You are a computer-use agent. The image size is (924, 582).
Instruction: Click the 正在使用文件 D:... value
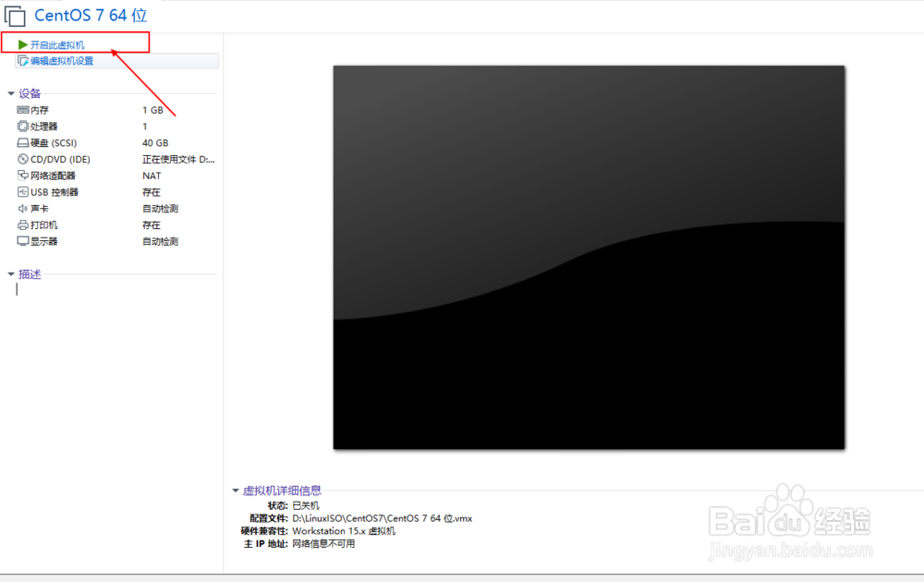click(x=178, y=160)
